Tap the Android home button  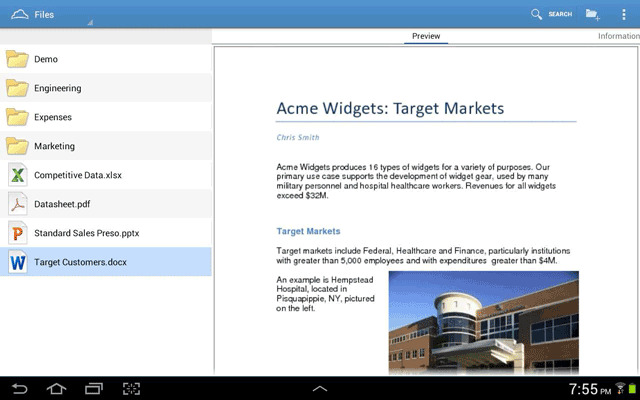[56, 389]
